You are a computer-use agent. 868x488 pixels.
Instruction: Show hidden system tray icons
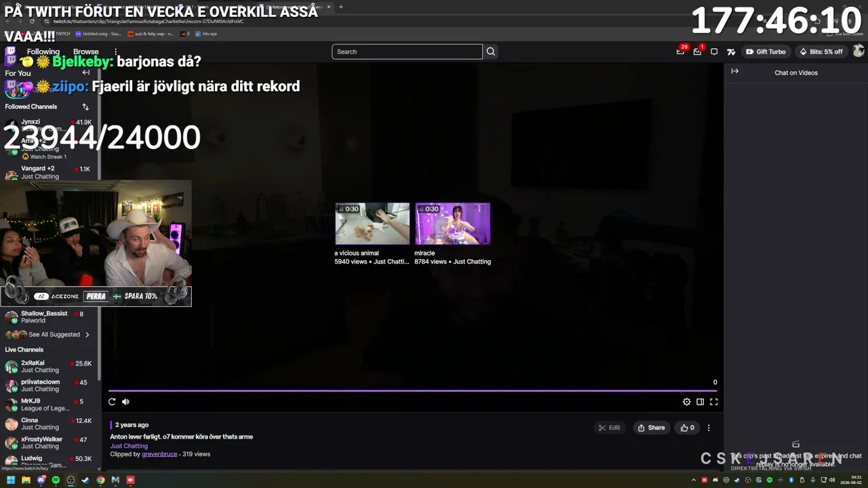[695, 480]
